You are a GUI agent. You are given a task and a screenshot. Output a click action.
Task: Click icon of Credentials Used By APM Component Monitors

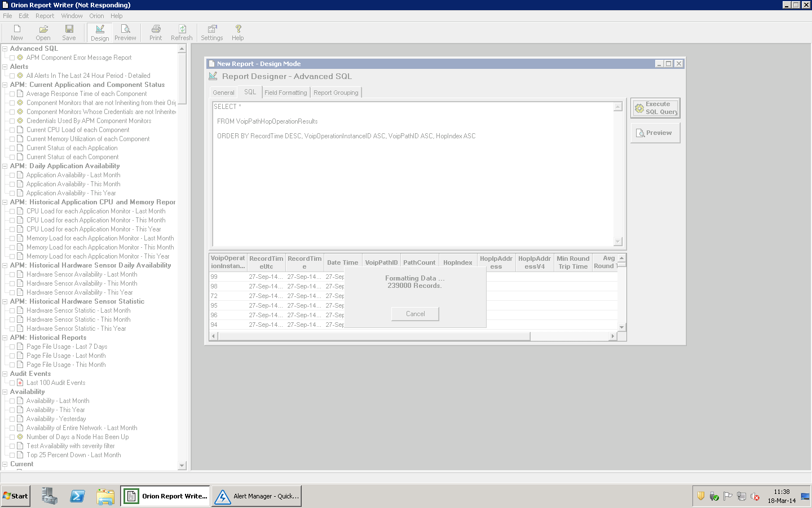point(20,121)
